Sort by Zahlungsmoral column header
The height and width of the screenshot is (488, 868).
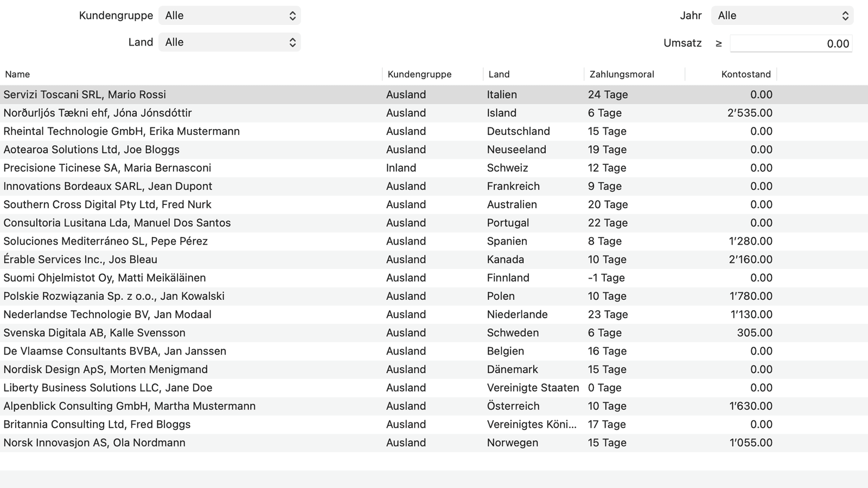[622, 74]
